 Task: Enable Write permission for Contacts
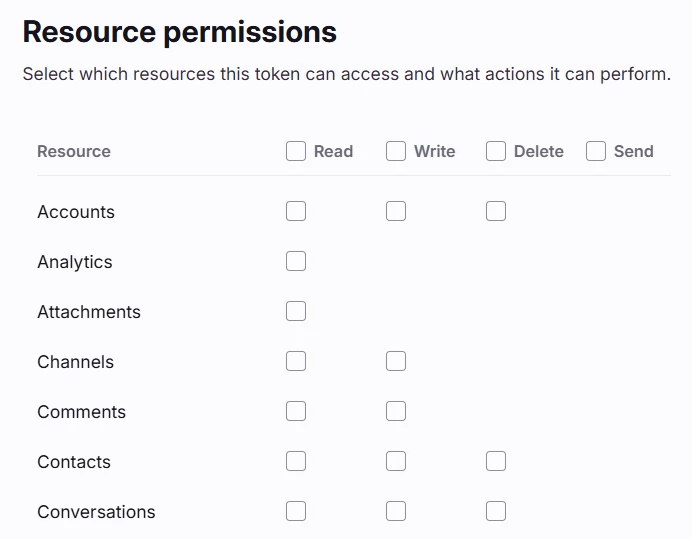396,461
